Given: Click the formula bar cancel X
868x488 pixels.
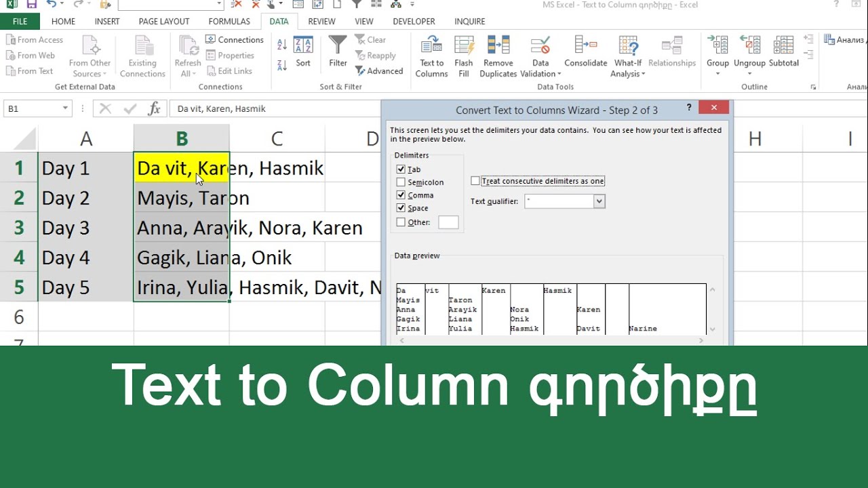Looking at the screenshot, I should pyautogui.click(x=105, y=108).
